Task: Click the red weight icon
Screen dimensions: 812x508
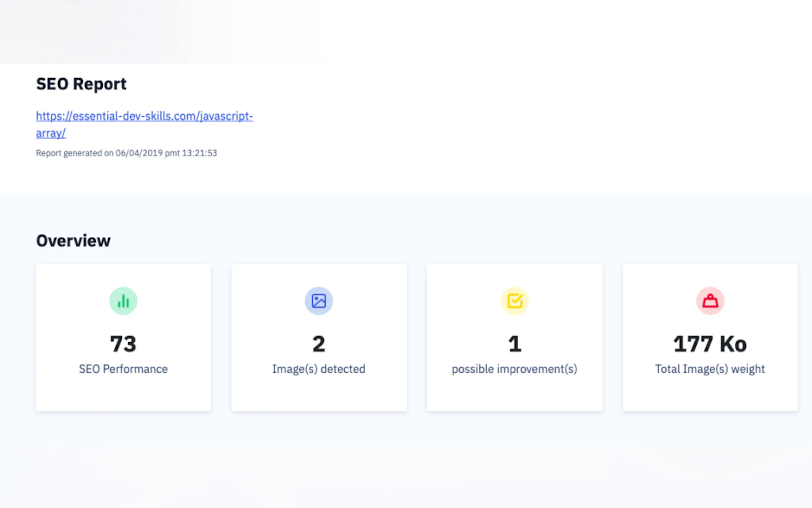Action: point(710,301)
